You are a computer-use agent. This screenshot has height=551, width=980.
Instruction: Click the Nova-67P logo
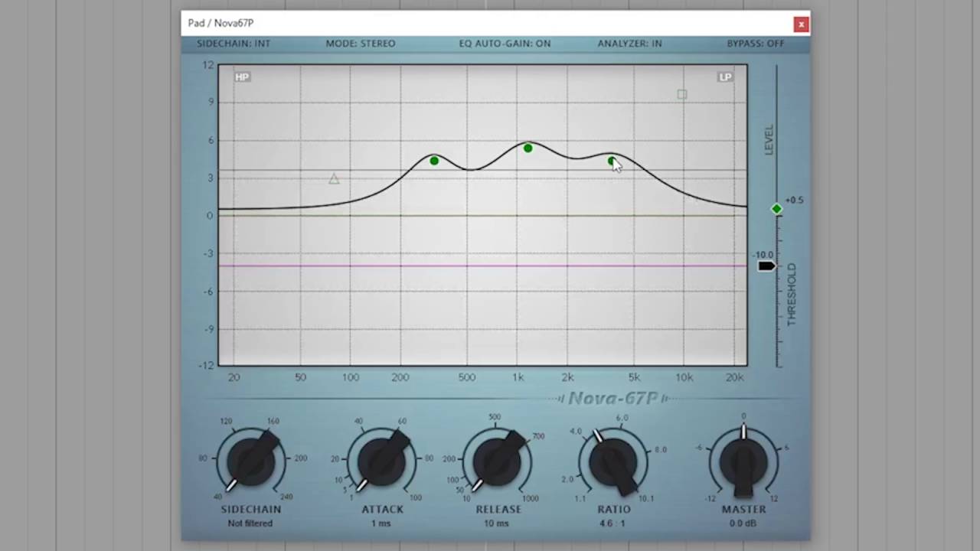(612, 399)
